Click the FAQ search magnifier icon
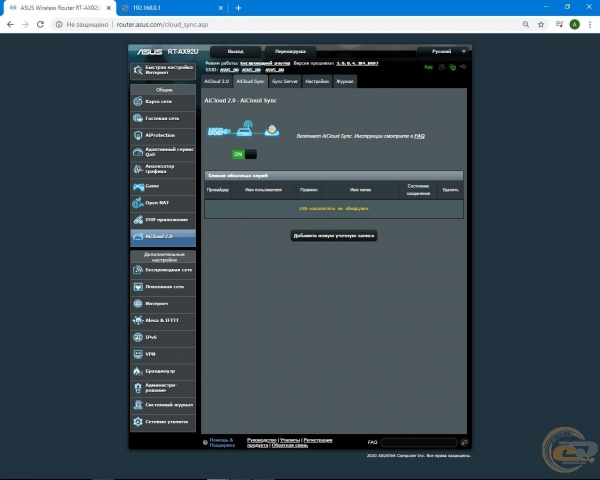This screenshot has height=480, width=600. [464, 442]
